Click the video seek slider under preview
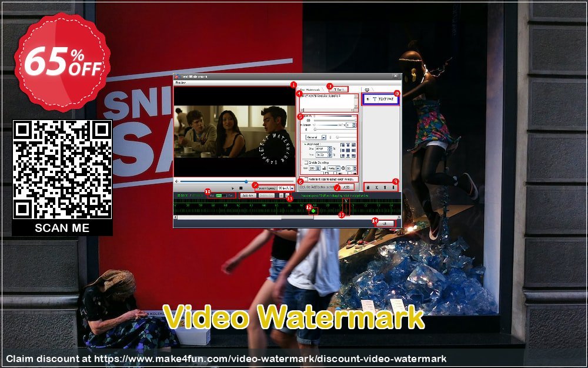The height and width of the screenshot is (368, 588). click(236, 181)
